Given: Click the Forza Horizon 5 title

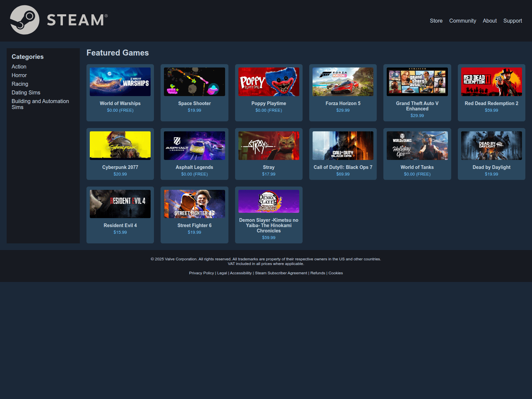Looking at the screenshot, I should [343, 103].
